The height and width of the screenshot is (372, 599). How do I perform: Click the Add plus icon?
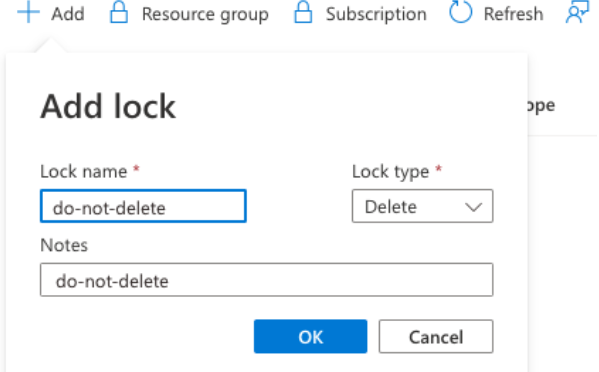28,12
